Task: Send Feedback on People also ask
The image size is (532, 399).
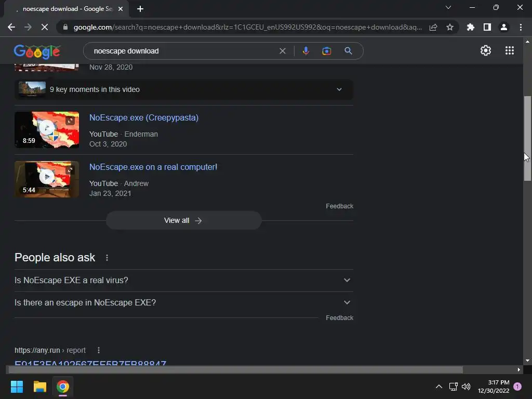Action: 339,318
